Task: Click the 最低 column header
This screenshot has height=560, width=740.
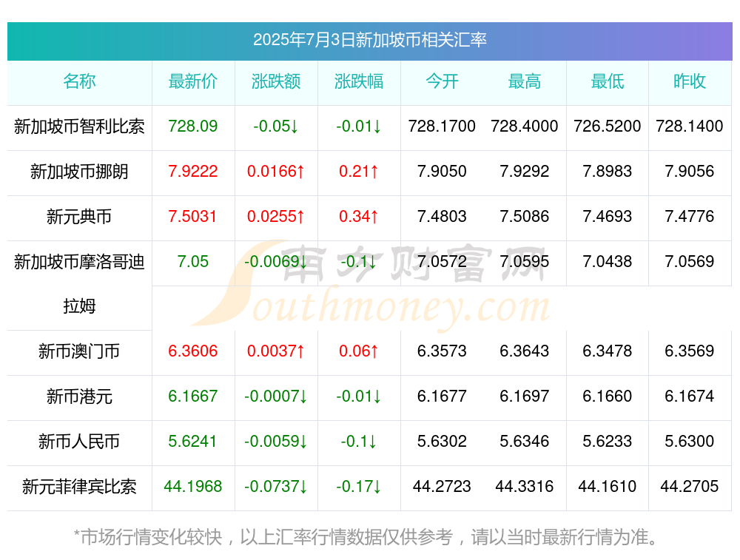Action: (x=608, y=81)
